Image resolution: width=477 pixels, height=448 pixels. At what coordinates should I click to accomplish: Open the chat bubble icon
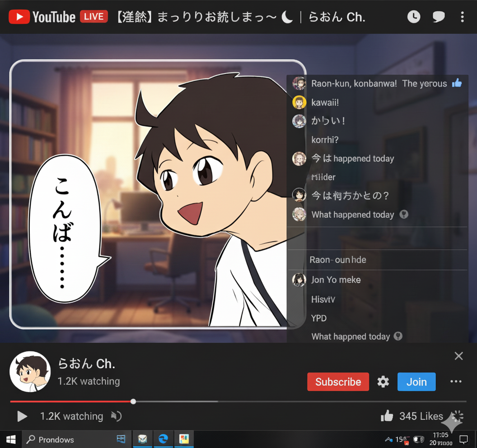point(438,17)
